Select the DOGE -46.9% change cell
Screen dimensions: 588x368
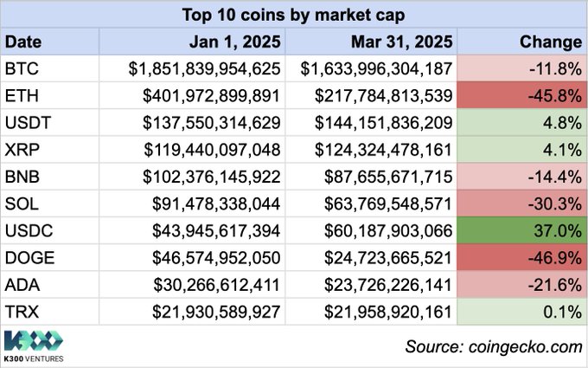(521, 261)
